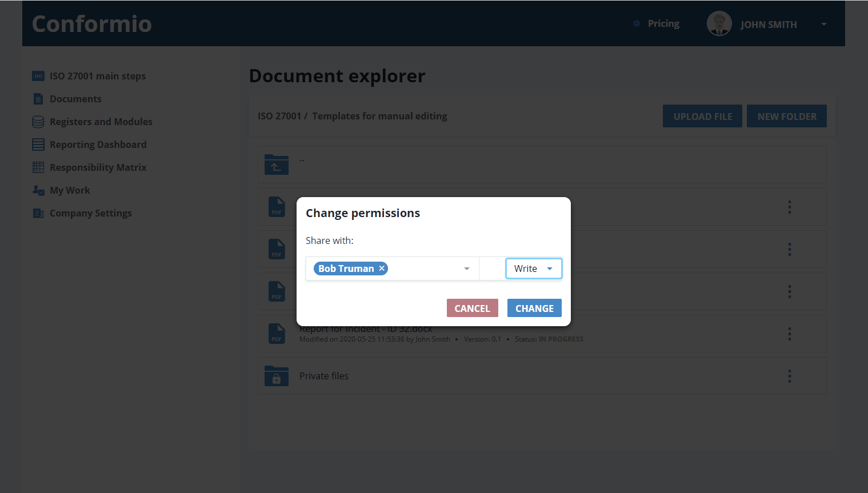
Task: Open the second file row three-dot menu
Action: [x=790, y=249]
